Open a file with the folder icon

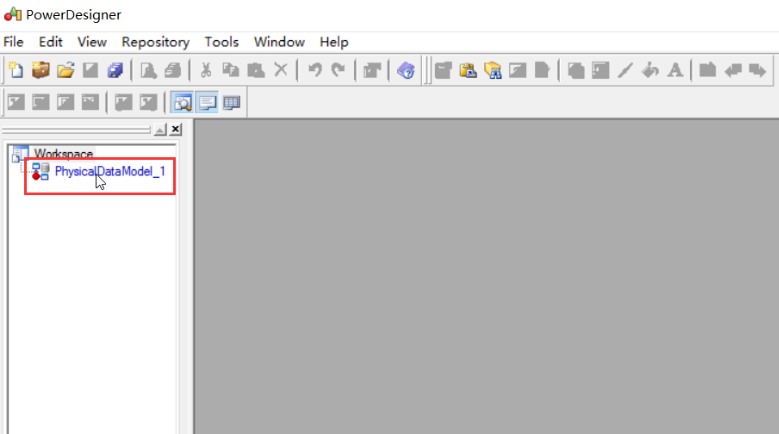[66, 71]
